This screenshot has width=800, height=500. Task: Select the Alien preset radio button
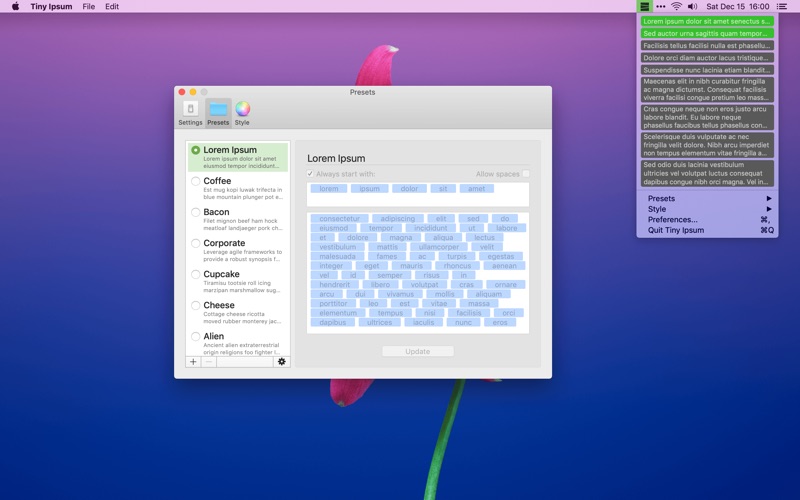(x=195, y=337)
